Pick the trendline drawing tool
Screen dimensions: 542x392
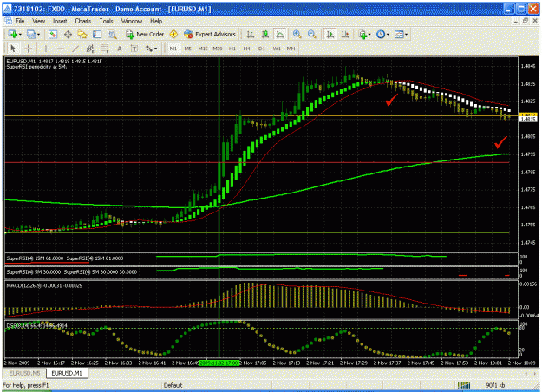75,49
